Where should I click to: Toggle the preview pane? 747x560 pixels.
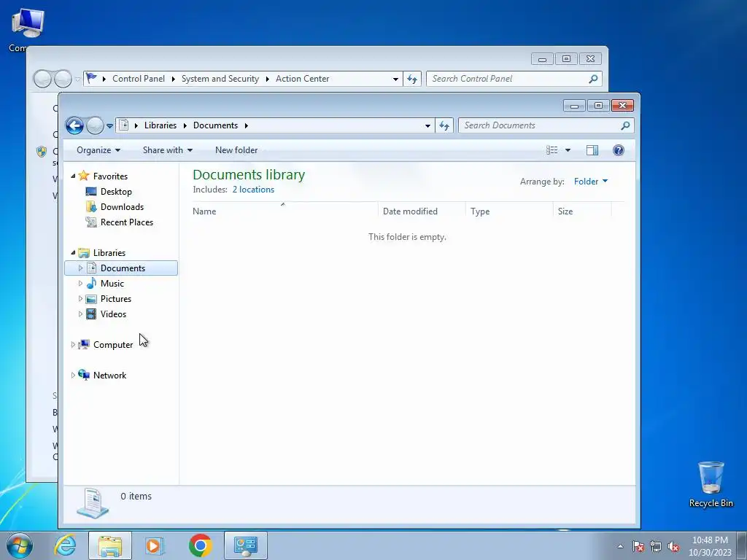coord(592,150)
